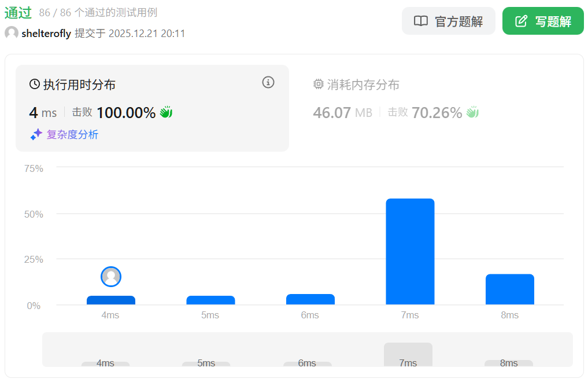
Task: Click the 5ms segment in range slider
Action: [x=206, y=363]
